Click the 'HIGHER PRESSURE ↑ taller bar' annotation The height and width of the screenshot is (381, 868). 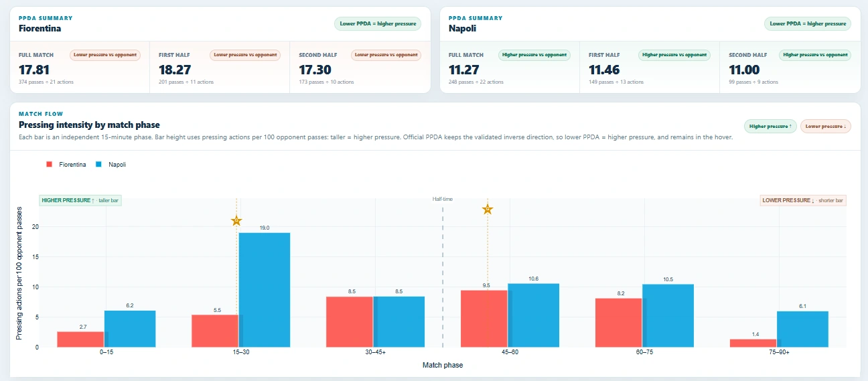(80, 200)
